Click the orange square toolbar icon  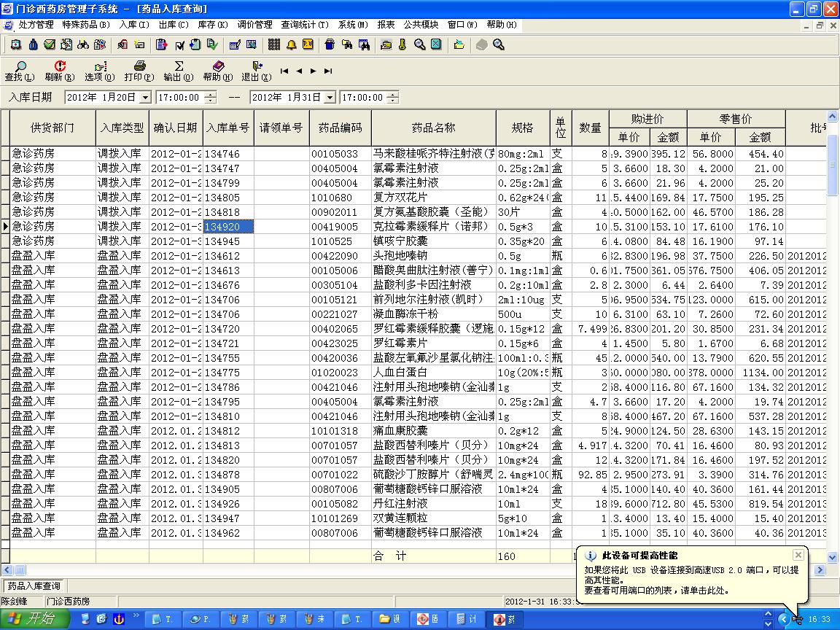point(308,44)
